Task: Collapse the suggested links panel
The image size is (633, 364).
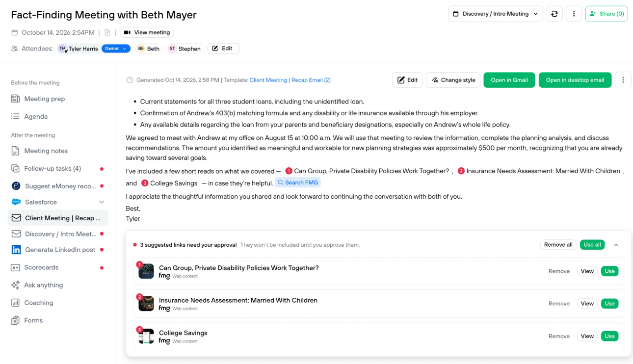Action: pos(616,245)
